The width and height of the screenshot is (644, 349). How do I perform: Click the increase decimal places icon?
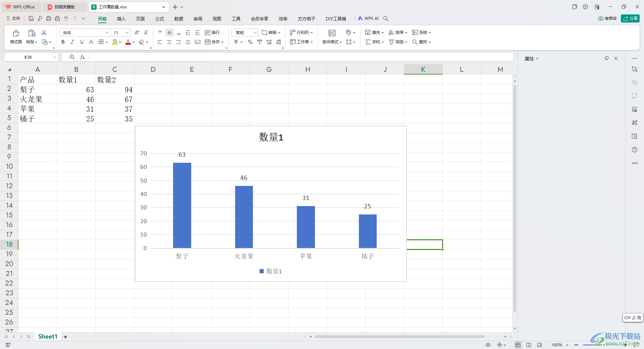tap(269, 42)
